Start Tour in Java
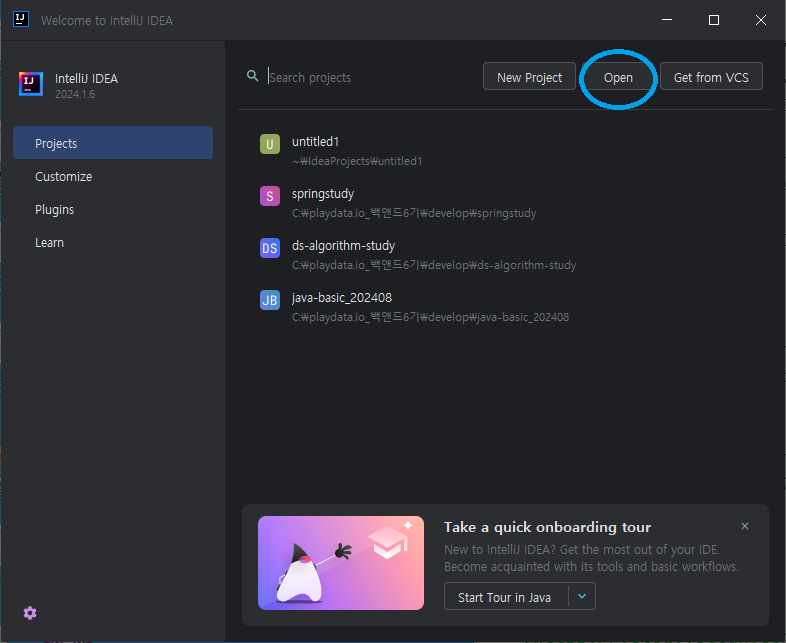Viewport: 786px width, 643px height. point(506,596)
